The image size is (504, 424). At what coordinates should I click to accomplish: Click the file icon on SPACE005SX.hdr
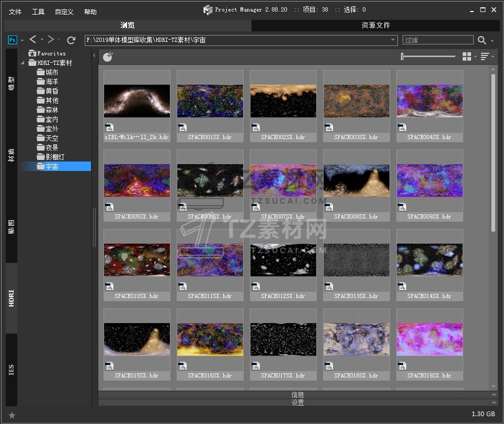click(109, 207)
